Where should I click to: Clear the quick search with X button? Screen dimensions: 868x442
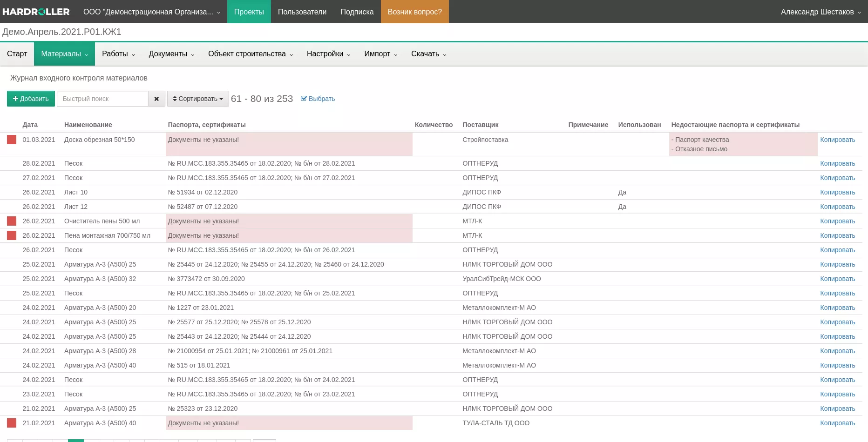coord(156,99)
